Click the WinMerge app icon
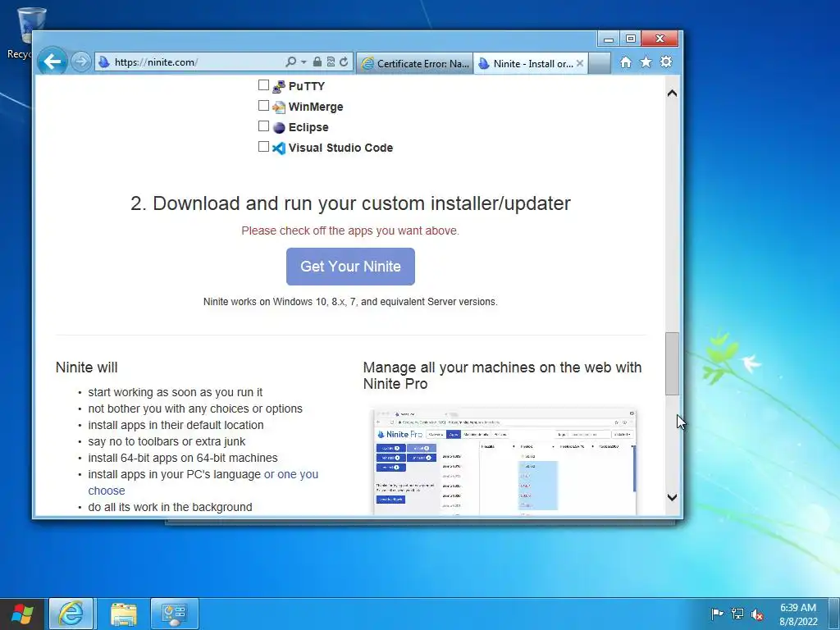 (279, 107)
